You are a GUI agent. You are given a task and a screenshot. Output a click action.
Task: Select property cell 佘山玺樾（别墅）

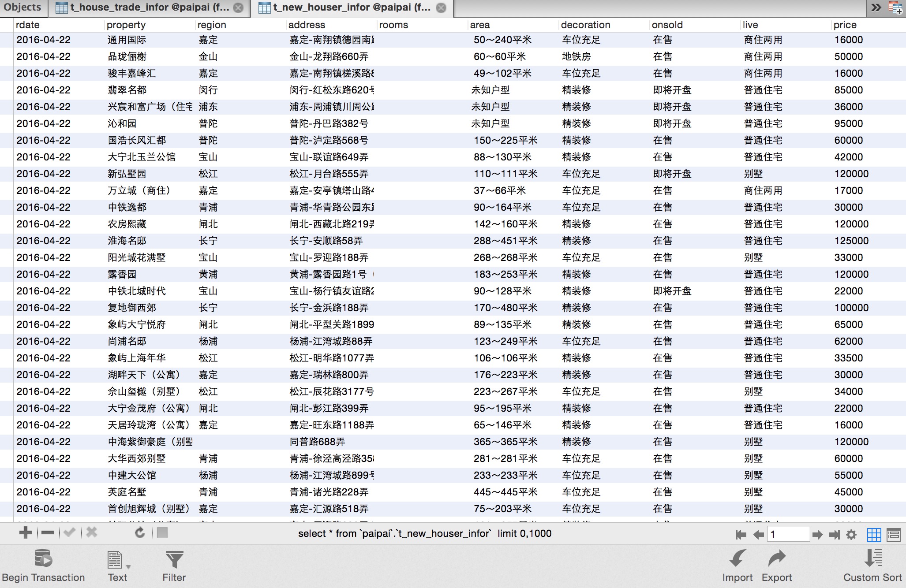click(144, 391)
